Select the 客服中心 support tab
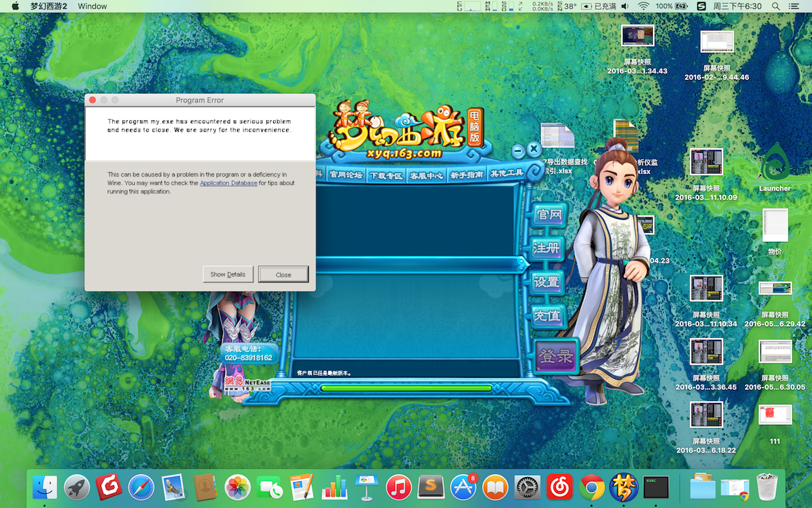Viewport: 812px width, 508px height. 426,175
